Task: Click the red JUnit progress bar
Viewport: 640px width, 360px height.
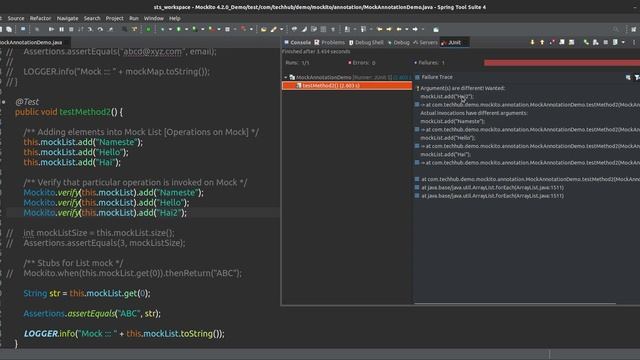Action: click(x=562, y=63)
